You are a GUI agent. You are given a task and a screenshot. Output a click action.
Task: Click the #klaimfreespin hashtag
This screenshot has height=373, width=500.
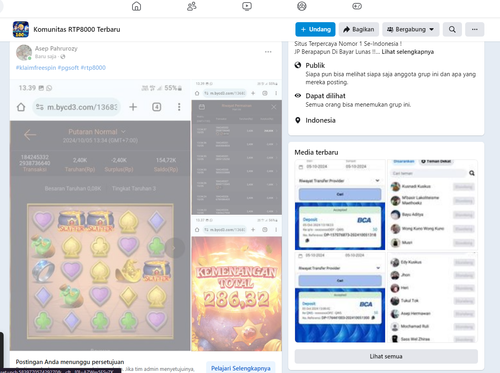click(x=36, y=67)
